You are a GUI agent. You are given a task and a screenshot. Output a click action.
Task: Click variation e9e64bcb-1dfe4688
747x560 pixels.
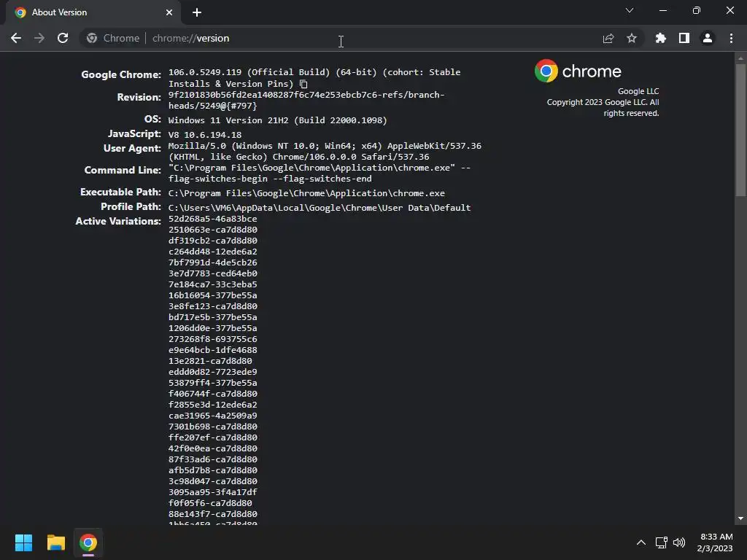pos(213,351)
